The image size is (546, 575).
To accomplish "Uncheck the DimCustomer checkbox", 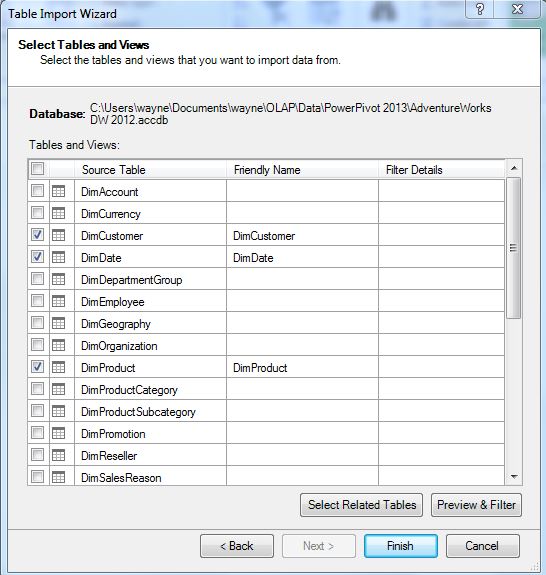I will tap(37, 235).
